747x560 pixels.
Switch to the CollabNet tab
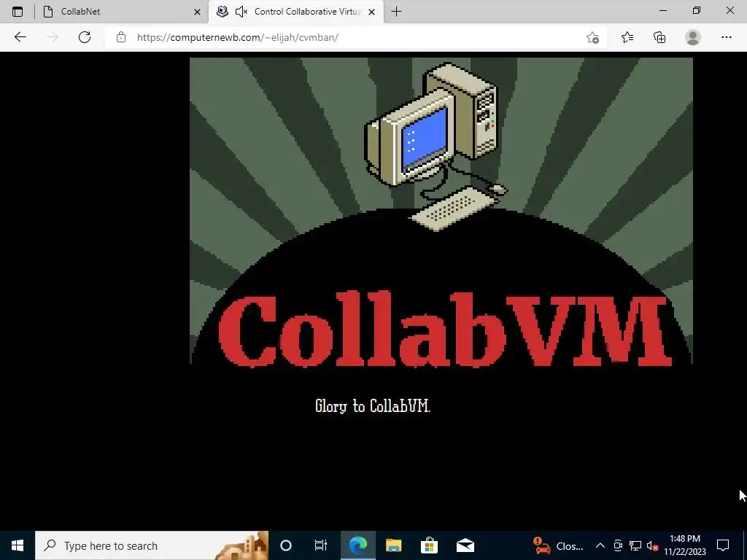click(122, 12)
